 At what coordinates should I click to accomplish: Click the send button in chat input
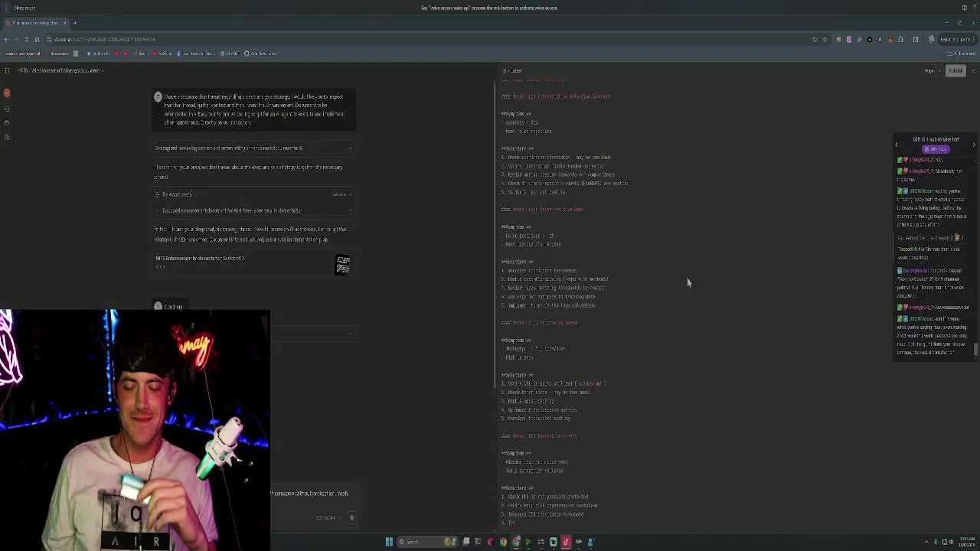click(352, 518)
